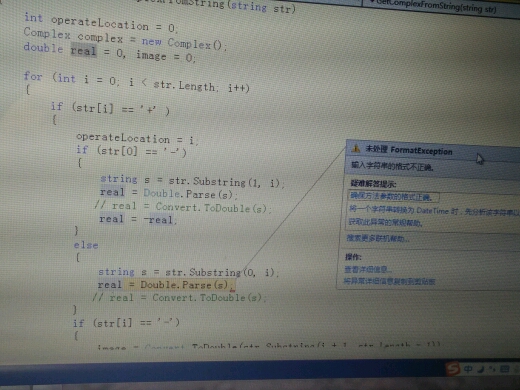Click the line if (str[0] == '-')
The image size is (520, 390).
pyautogui.click(x=131, y=151)
